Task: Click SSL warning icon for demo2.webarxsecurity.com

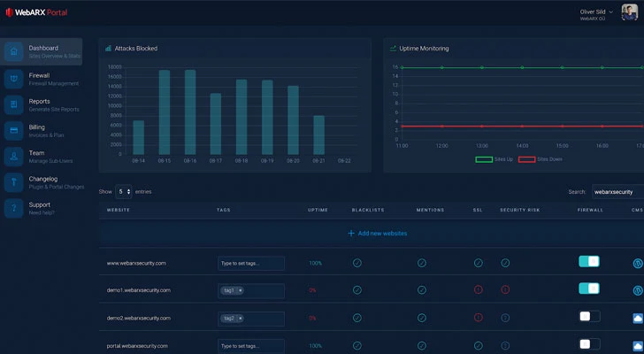Action: [x=478, y=318]
